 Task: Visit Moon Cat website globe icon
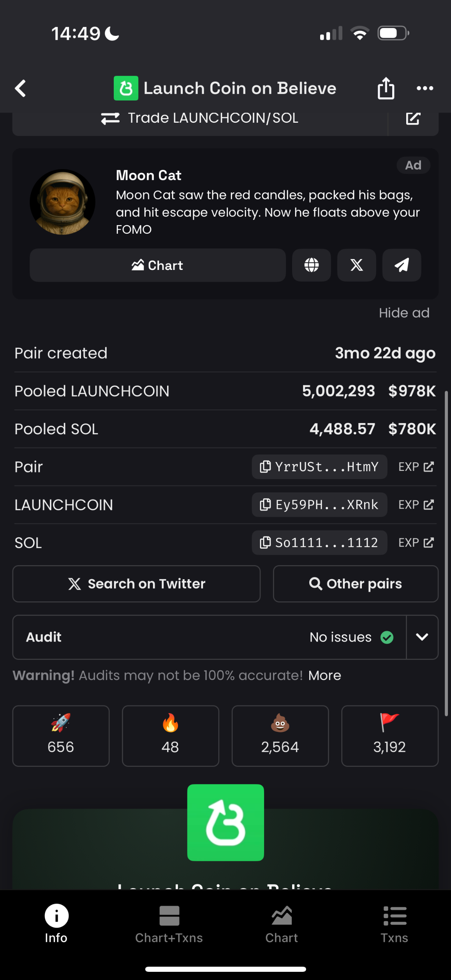click(312, 265)
